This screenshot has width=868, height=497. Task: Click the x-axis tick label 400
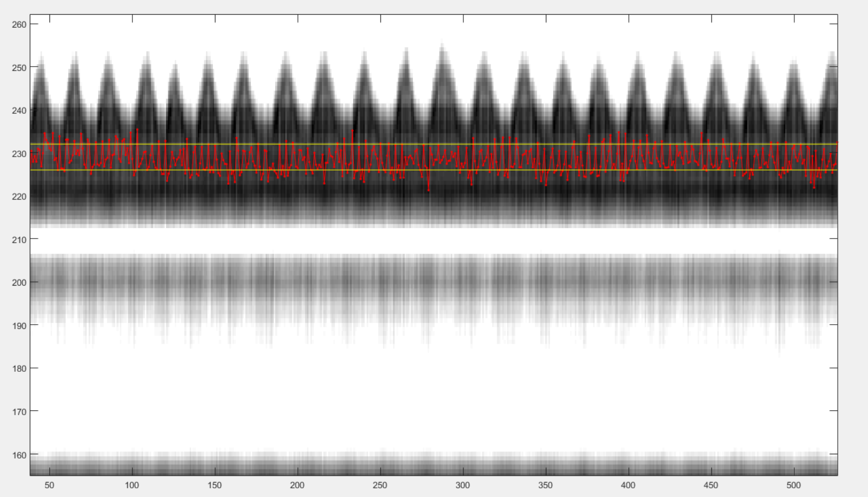pos(628,485)
